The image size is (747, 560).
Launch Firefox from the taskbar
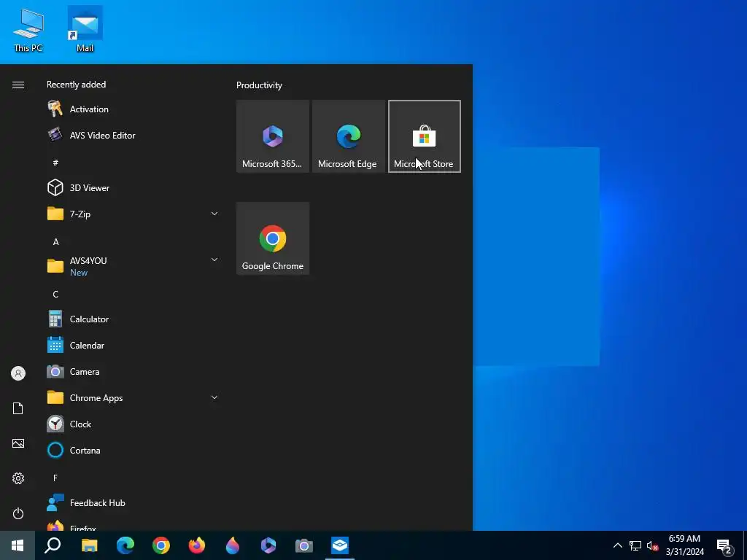coord(197,545)
